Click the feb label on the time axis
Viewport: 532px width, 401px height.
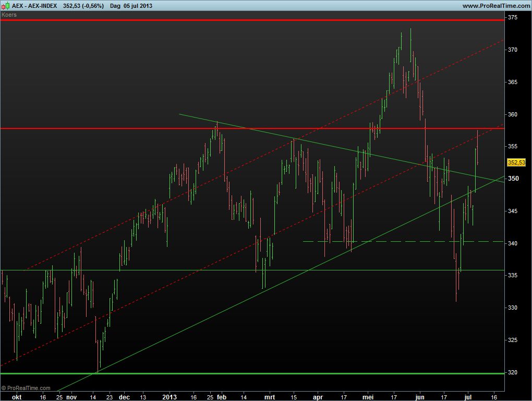(222, 397)
